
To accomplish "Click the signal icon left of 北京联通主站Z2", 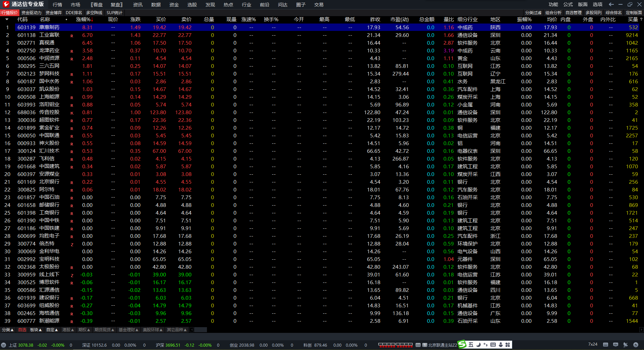I will coord(418,345).
